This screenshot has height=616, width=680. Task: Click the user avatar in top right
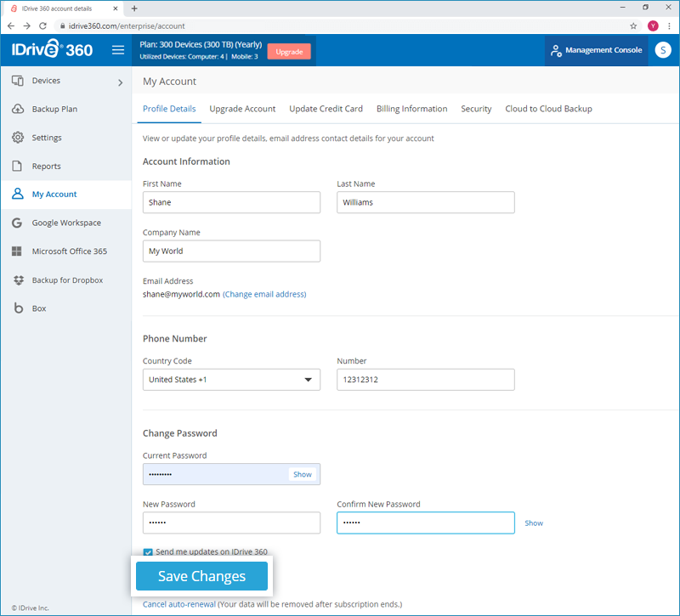(x=663, y=50)
